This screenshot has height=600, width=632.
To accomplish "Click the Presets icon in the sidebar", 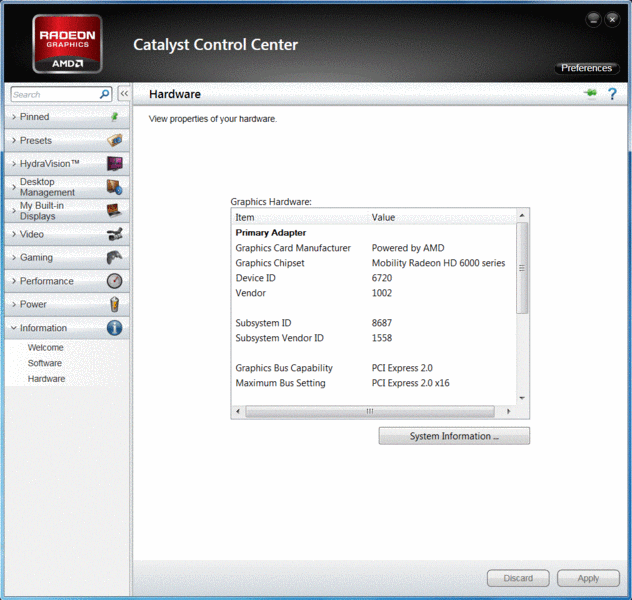I will coord(115,140).
